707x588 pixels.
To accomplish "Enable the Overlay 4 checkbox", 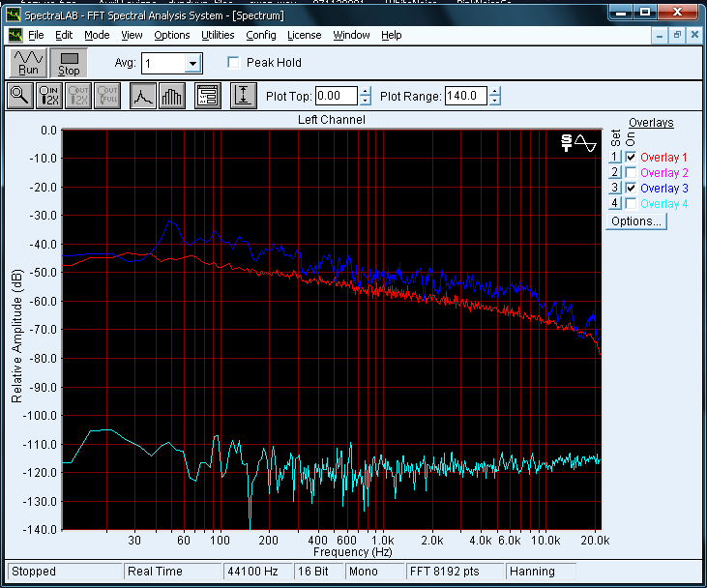I will click(x=631, y=203).
